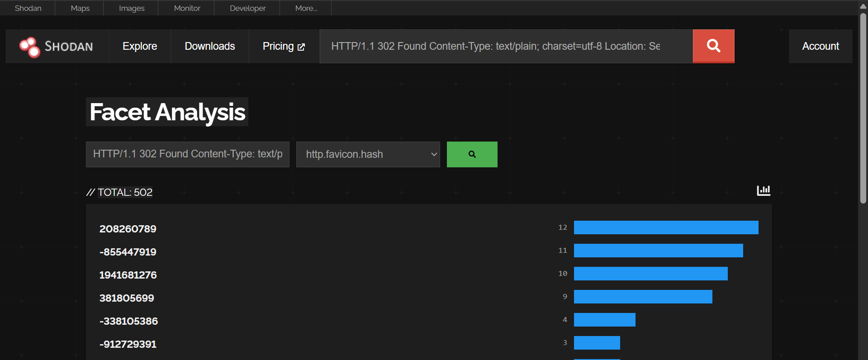Click the green facet search button
Image resolution: width=868 pixels, height=360 pixels.
point(472,154)
